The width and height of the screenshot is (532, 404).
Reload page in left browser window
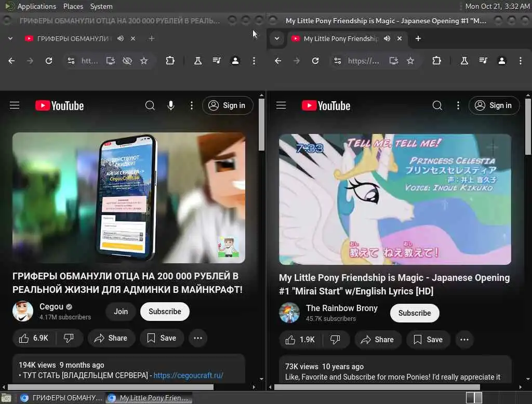49,61
